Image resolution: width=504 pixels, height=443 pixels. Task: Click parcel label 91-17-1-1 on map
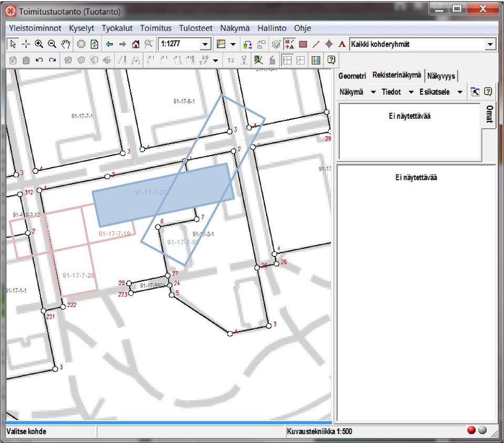pos(16,291)
